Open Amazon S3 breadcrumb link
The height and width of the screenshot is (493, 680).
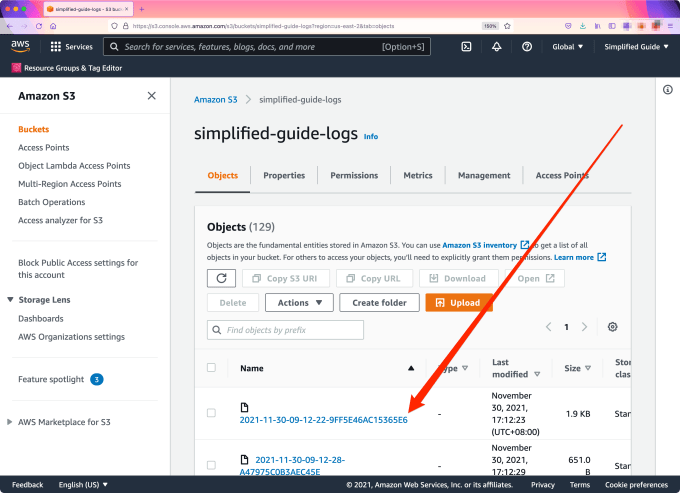(216, 100)
